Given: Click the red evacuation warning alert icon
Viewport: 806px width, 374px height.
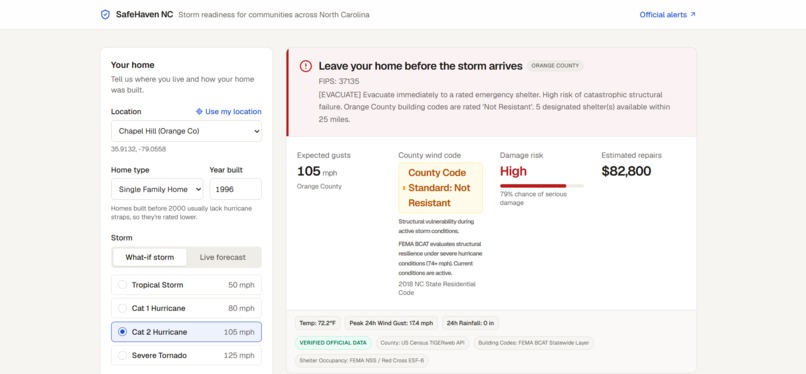Looking at the screenshot, I should [306, 66].
